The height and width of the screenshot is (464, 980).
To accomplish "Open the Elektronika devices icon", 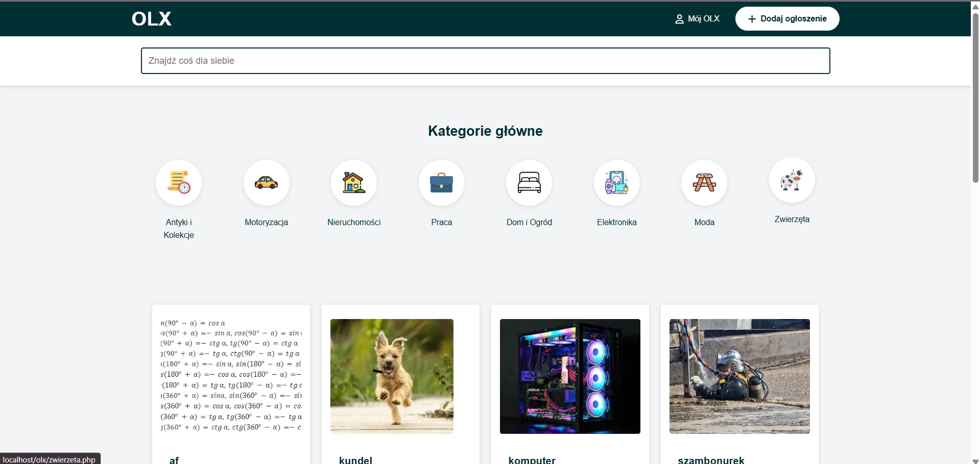I will 616,183.
